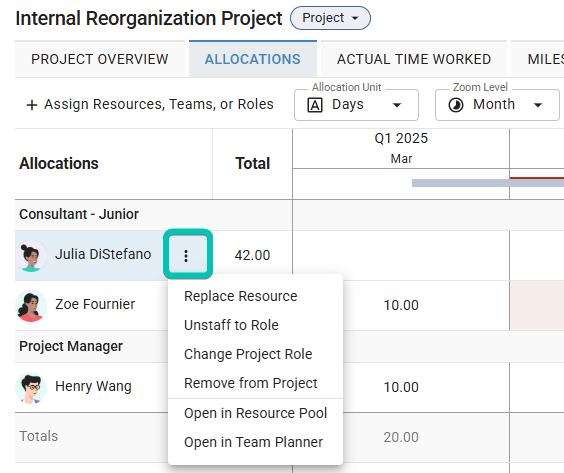Image resolution: width=564 pixels, height=473 pixels.
Task: Open the partially visible Milestones tab
Action: coord(538,59)
